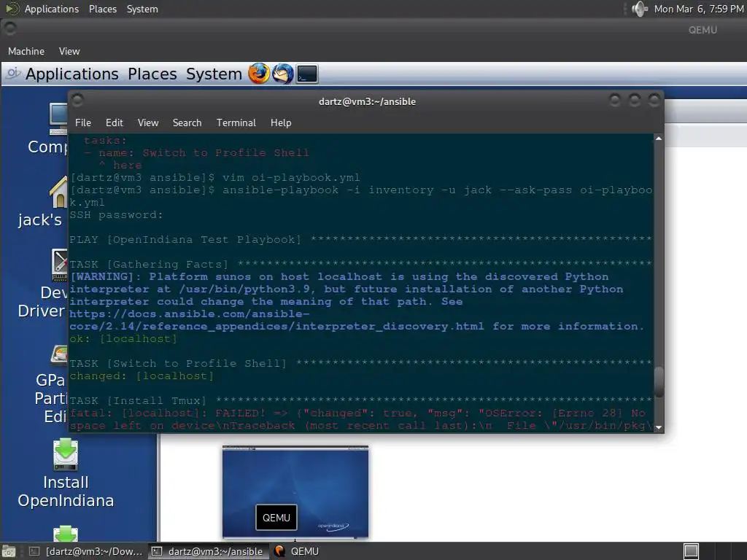The width and height of the screenshot is (747, 560).
Task: Open the guest OpenIndiana Places menu
Action: 152,74
